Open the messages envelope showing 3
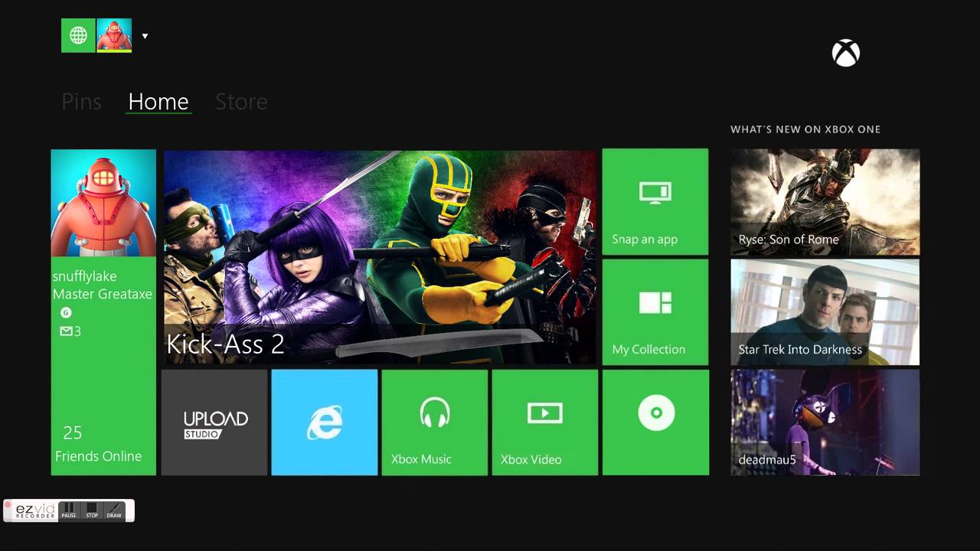 [x=70, y=331]
